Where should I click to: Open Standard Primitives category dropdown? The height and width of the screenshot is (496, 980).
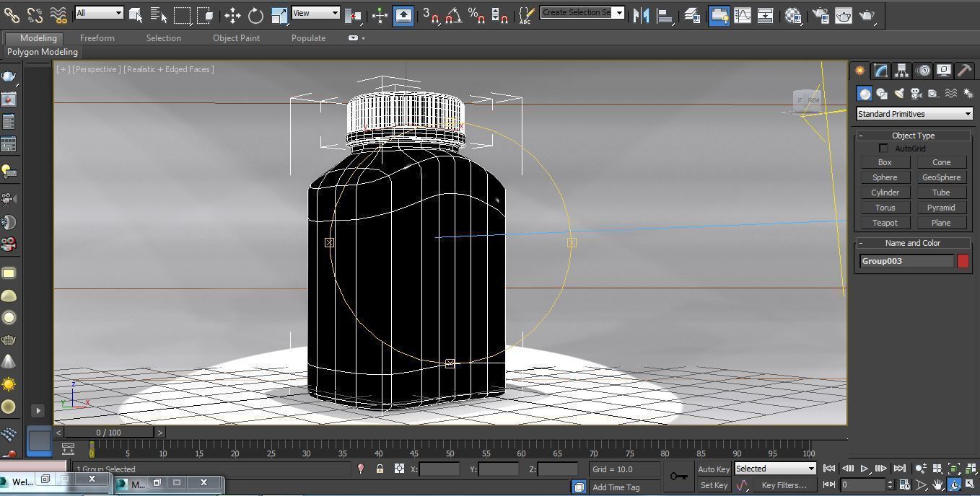(x=914, y=114)
